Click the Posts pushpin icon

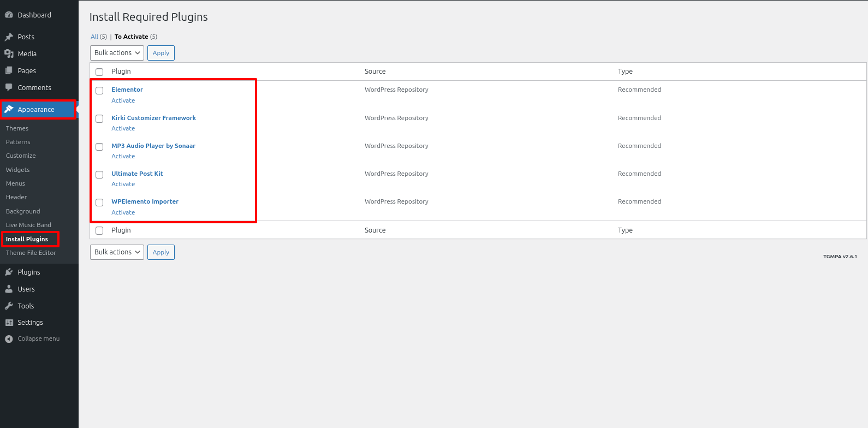[9, 37]
